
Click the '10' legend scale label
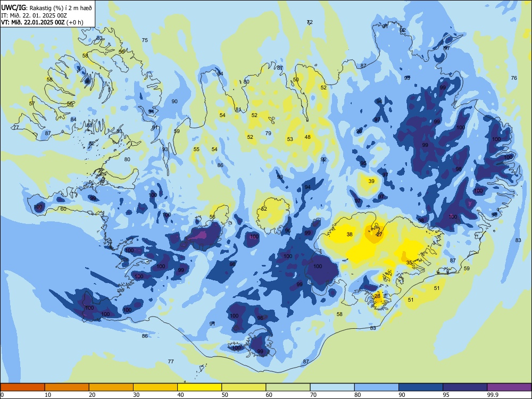(48, 395)
